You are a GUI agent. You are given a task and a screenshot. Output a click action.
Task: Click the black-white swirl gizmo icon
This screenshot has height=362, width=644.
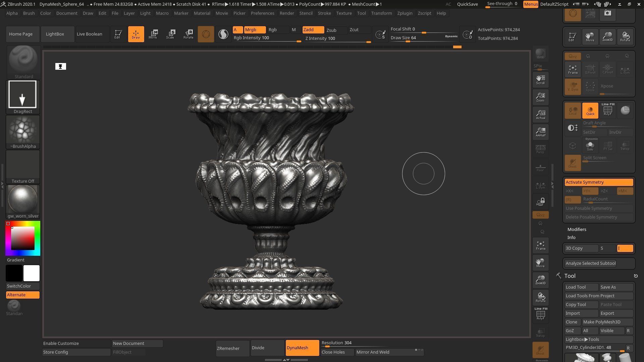point(223,34)
